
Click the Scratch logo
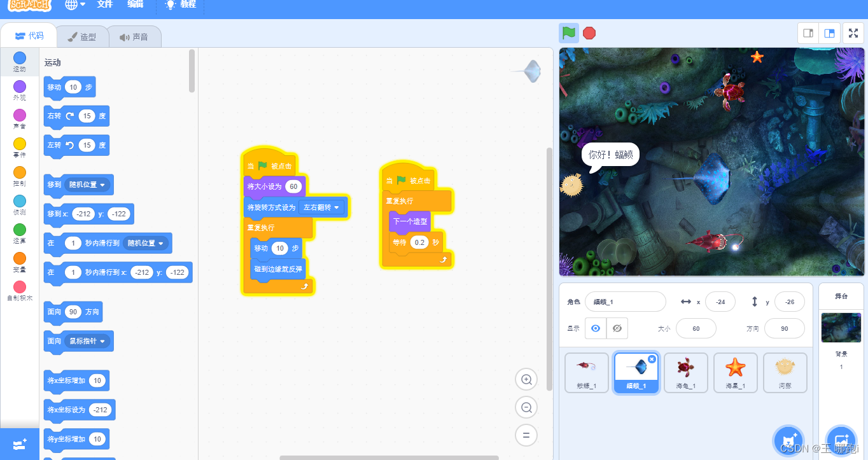tap(30, 4)
